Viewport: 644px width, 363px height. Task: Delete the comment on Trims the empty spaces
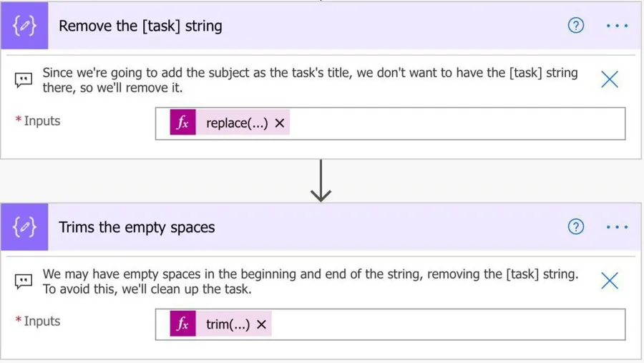610,280
